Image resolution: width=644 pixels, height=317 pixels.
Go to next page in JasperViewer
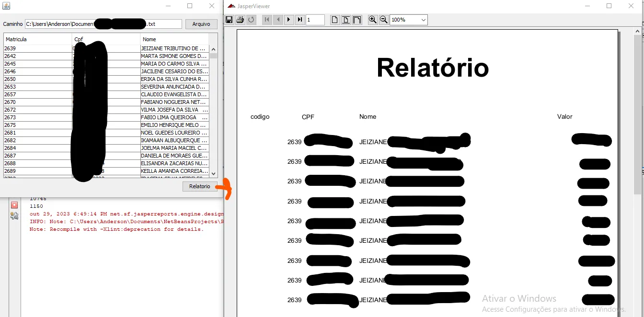(289, 20)
